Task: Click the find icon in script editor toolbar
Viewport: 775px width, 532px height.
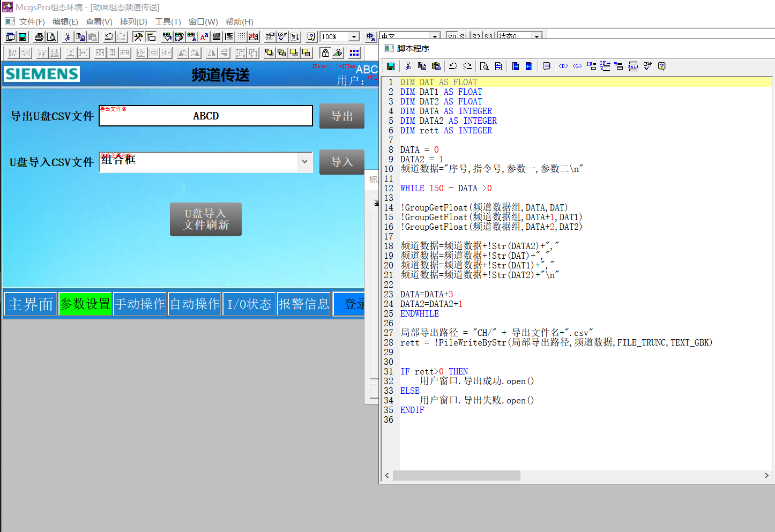Action: tap(484, 66)
